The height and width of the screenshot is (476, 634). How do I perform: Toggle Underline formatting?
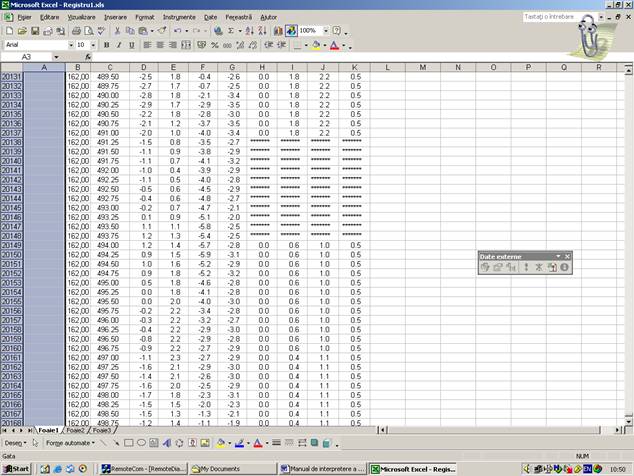131,45
